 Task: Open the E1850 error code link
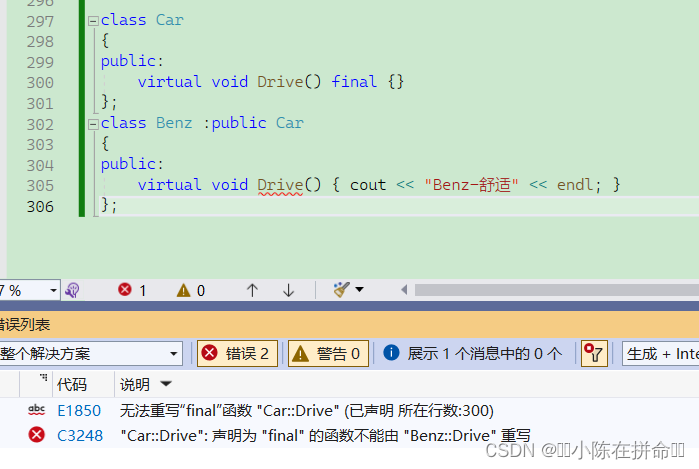tap(79, 411)
